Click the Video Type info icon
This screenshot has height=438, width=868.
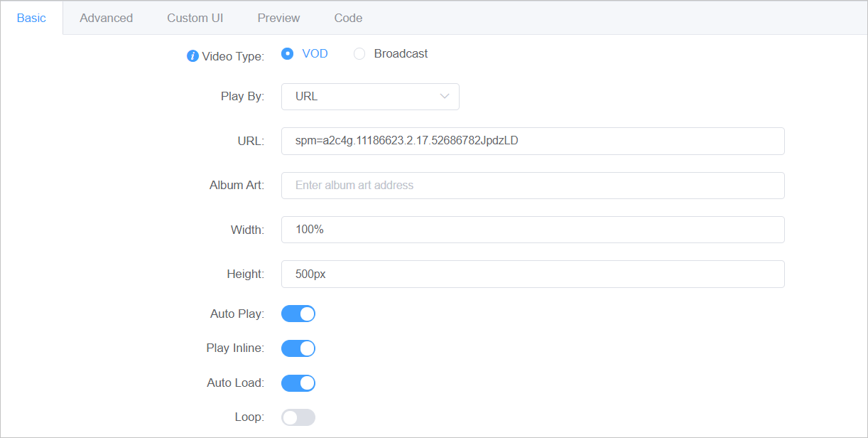point(192,56)
